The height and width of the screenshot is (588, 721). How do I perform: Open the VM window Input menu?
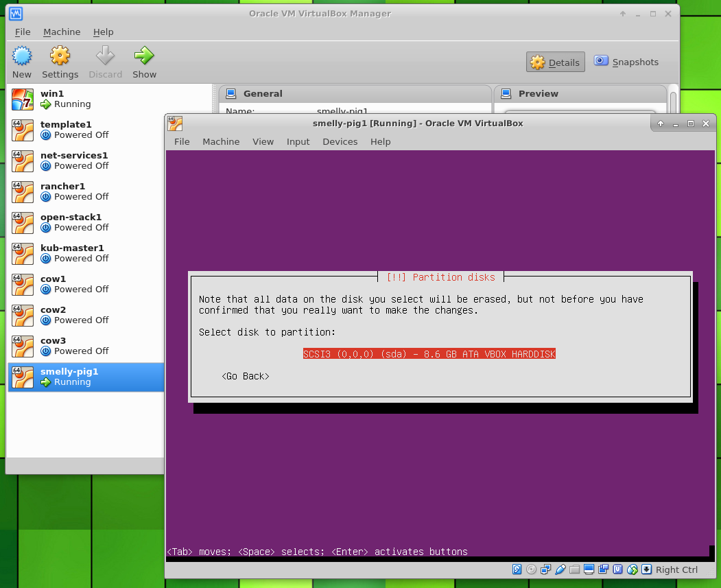(298, 141)
